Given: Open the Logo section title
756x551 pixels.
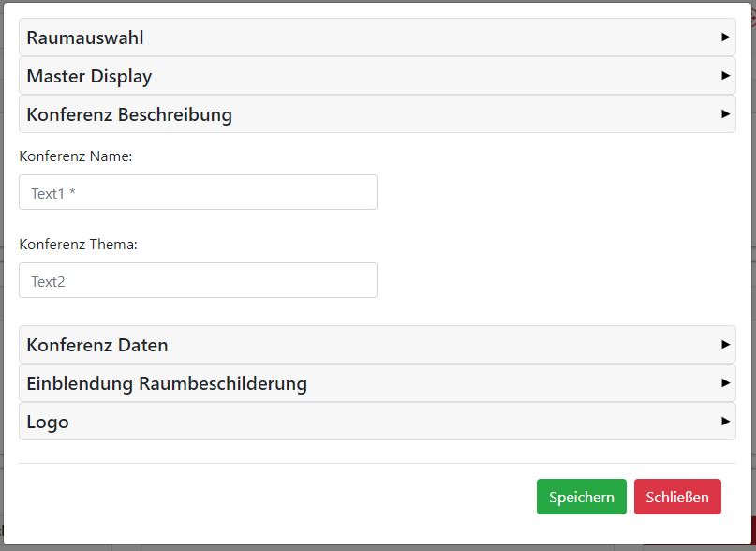Looking at the screenshot, I should 48,423.
